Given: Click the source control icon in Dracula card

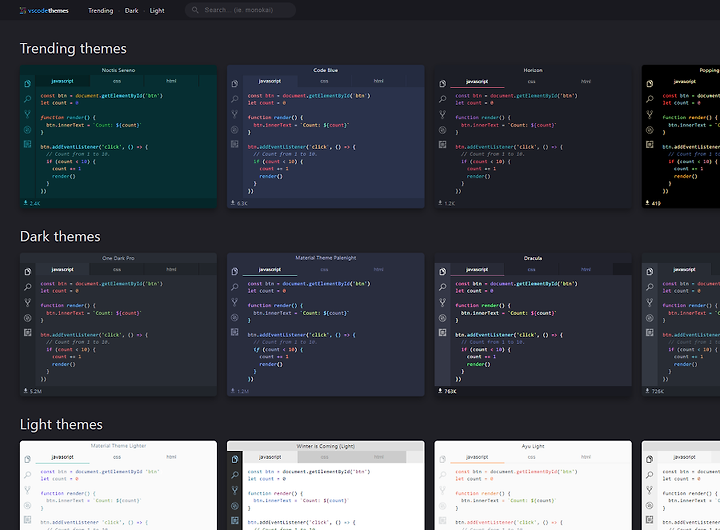Looking at the screenshot, I should (x=442, y=302).
